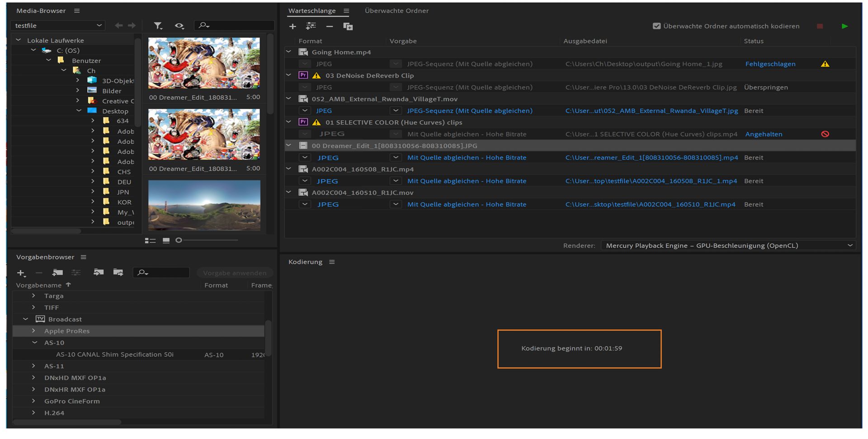
Task: Toggle Überwachte Ordner automatisch kodieren checkbox
Action: click(656, 26)
